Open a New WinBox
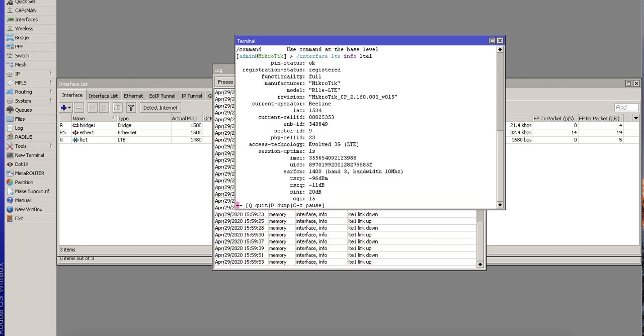 point(29,210)
